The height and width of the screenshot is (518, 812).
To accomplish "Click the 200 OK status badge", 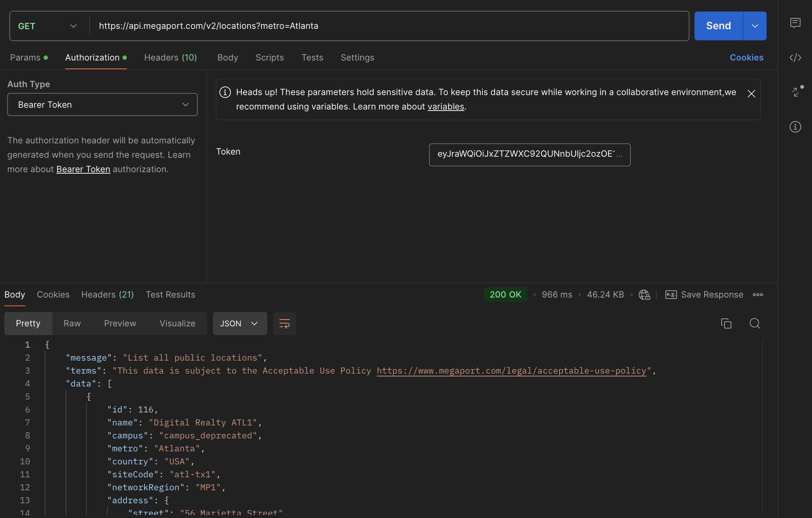I will point(505,295).
